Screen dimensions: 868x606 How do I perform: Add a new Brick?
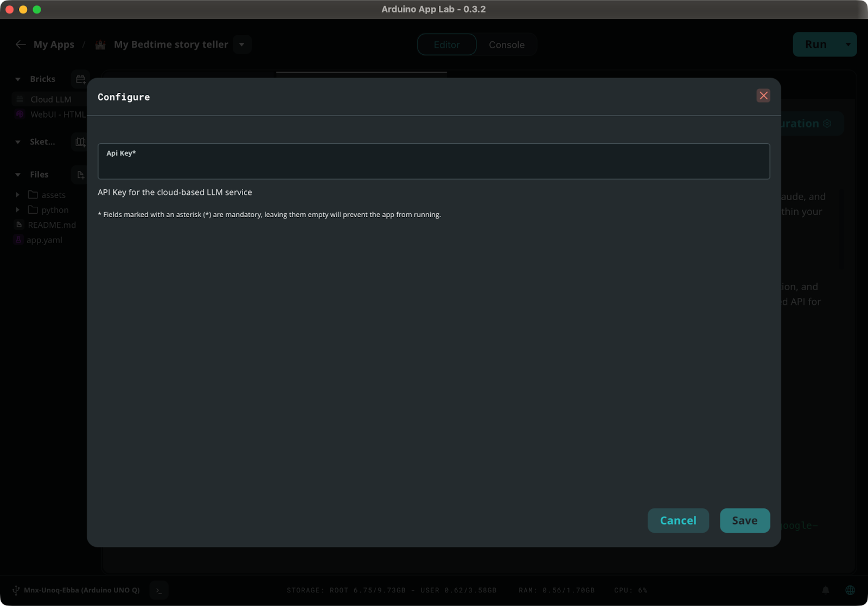[80, 79]
